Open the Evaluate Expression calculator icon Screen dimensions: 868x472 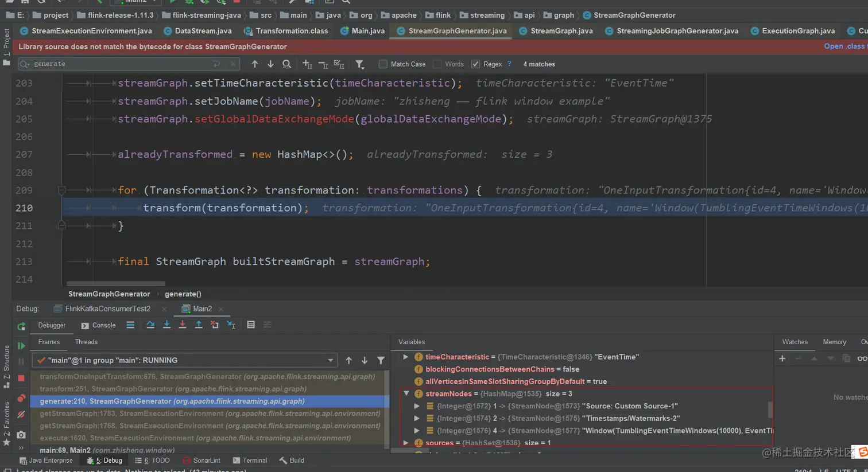[251, 325]
